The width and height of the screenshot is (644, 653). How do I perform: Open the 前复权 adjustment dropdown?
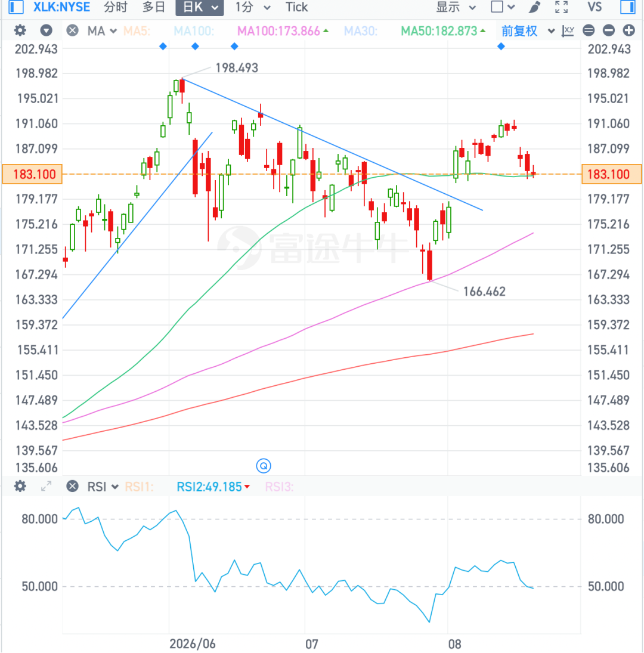[528, 31]
